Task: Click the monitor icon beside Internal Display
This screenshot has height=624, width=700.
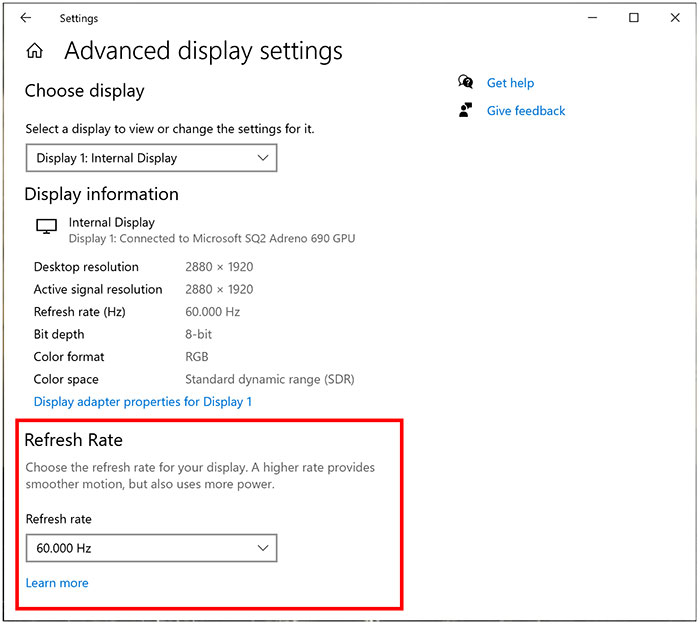Action: [x=46, y=228]
